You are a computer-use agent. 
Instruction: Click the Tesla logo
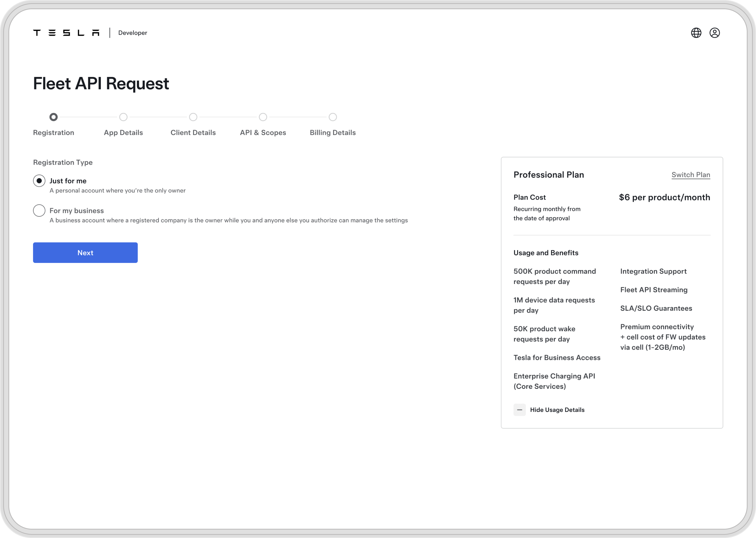click(x=66, y=33)
